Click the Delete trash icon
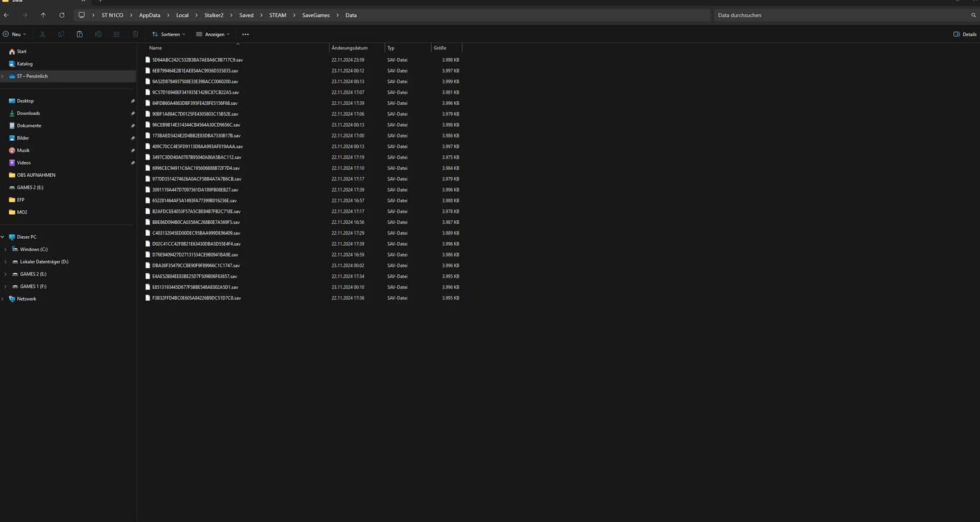 pyautogui.click(x=136, y=34)
